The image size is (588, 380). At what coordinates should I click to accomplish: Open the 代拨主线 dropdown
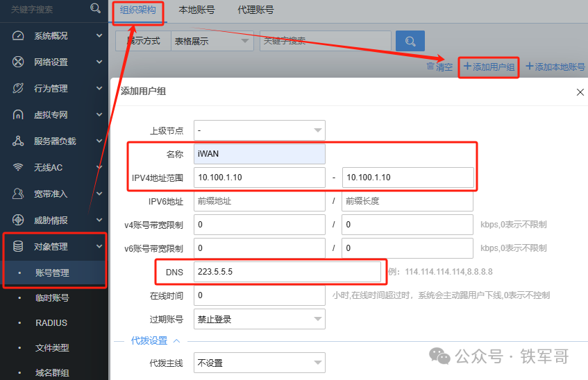(x=260, y=363)
